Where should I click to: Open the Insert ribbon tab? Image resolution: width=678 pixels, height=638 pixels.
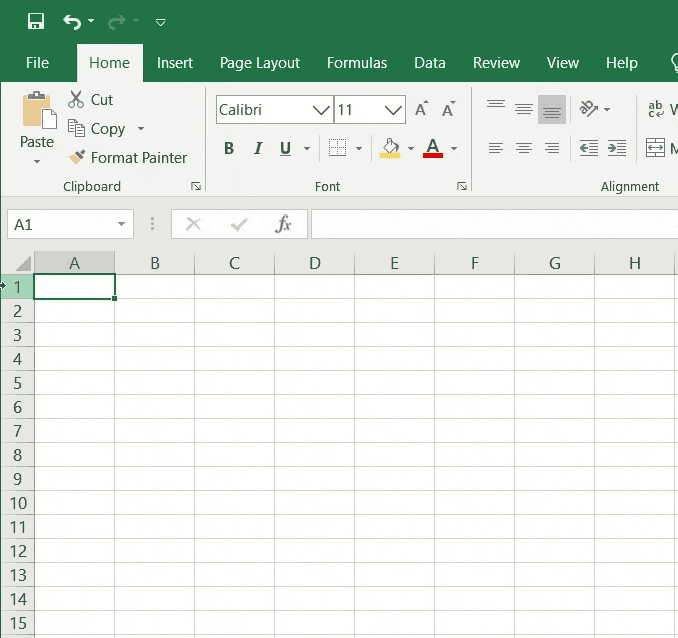175,63
